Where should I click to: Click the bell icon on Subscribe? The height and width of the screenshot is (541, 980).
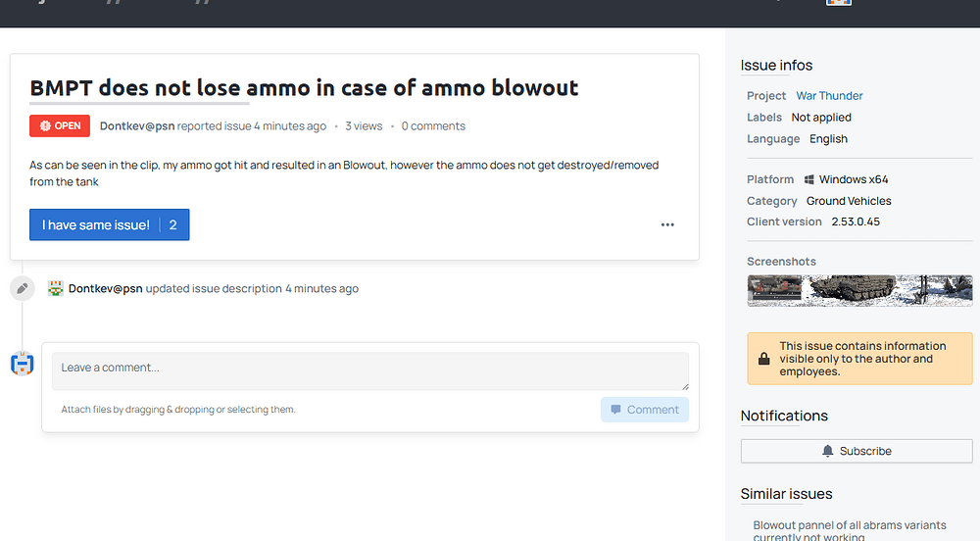[x=828, y=451]
